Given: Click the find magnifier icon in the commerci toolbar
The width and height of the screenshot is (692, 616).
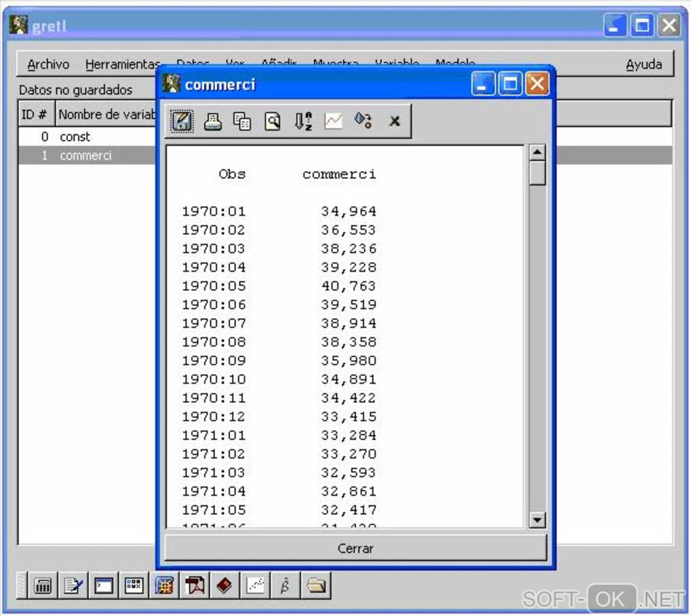Looking at the screenshot, I should coord(272,121).
